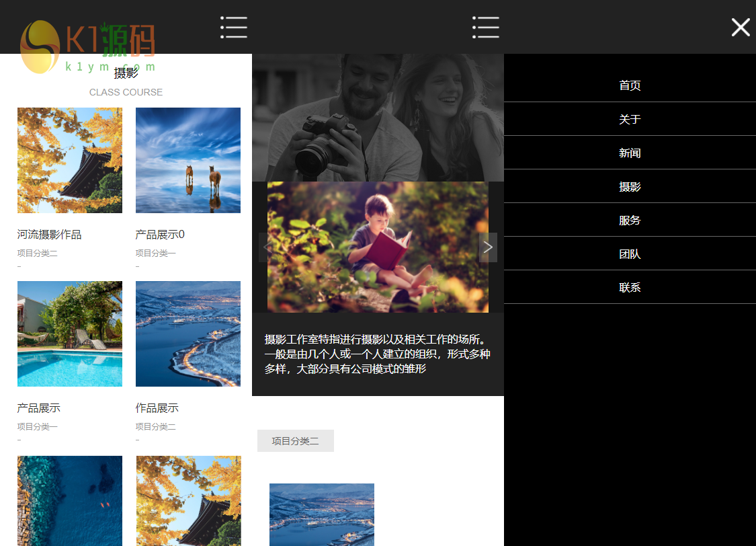The width and height of the screenshot is (756, 546).
Task: Click 项目分类一 under 产品展示
Action: click(x=37, y=427)
